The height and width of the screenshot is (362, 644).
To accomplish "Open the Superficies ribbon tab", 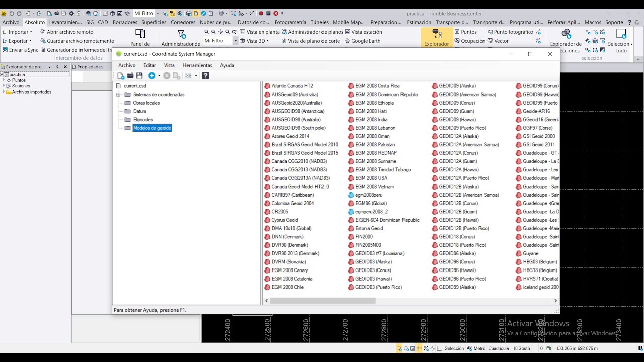I will click(153, 22).
